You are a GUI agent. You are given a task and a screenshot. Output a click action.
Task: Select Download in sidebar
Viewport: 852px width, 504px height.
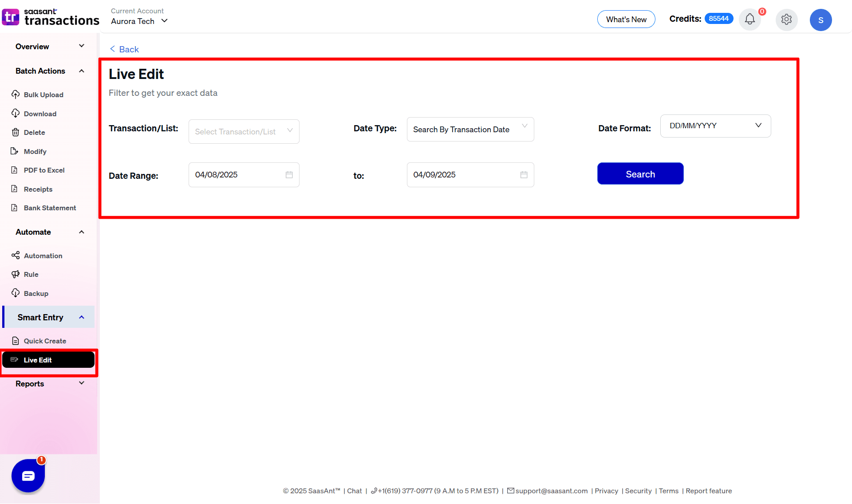[40, 114]
